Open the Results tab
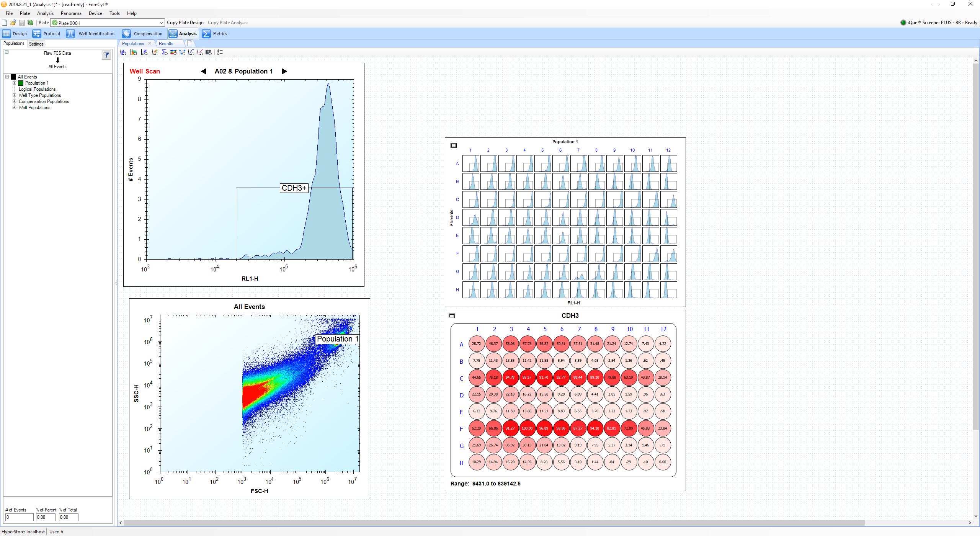The image size is (980, 536). tap(166, 43)
